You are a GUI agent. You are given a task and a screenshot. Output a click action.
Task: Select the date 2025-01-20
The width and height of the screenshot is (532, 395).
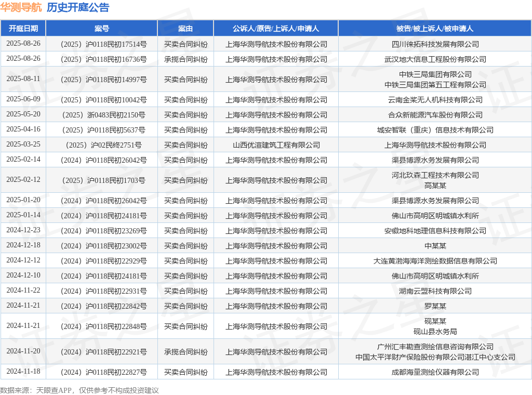(23, 200)
